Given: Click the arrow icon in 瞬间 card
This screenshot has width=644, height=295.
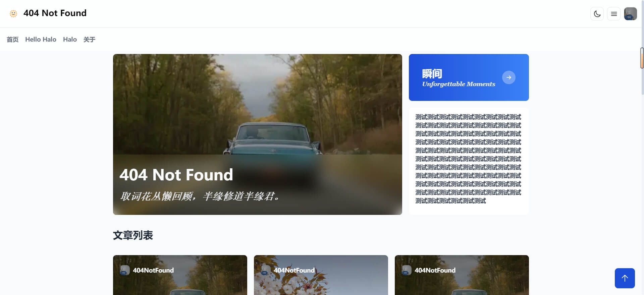Looking at the screenshot, I should click(x=508, y=77).
